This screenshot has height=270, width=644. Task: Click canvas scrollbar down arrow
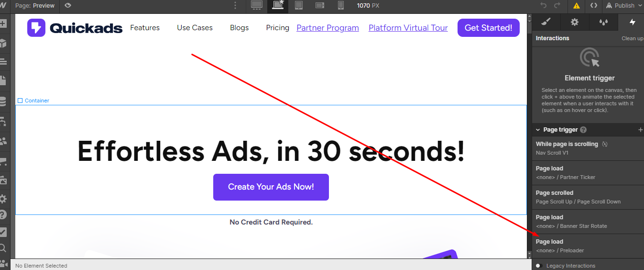[x=529, y=254]
